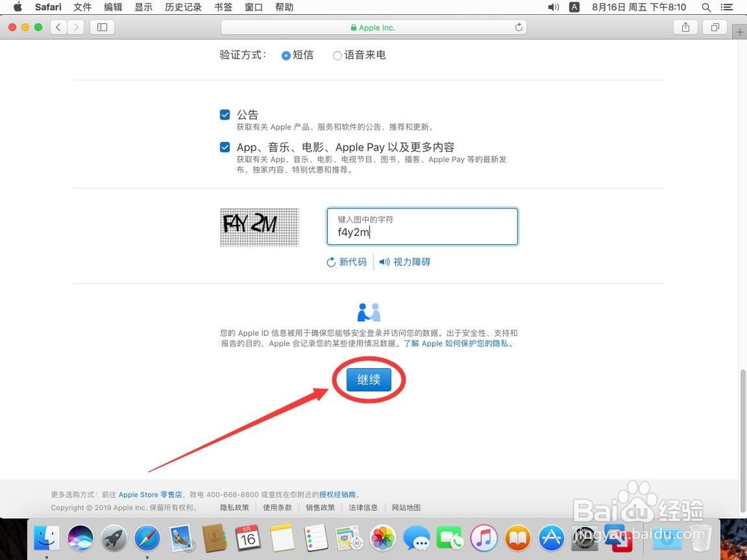Open the Apple menu

click(18, 7)
